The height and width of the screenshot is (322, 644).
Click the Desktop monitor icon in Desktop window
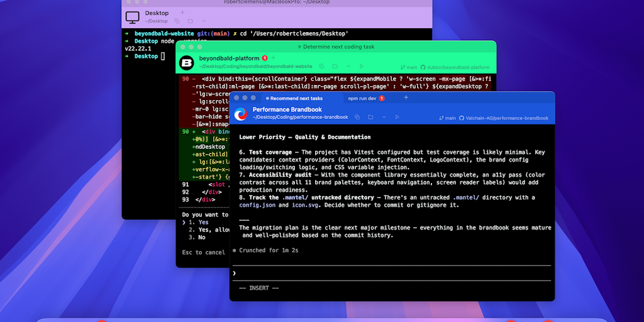point(133,17)
